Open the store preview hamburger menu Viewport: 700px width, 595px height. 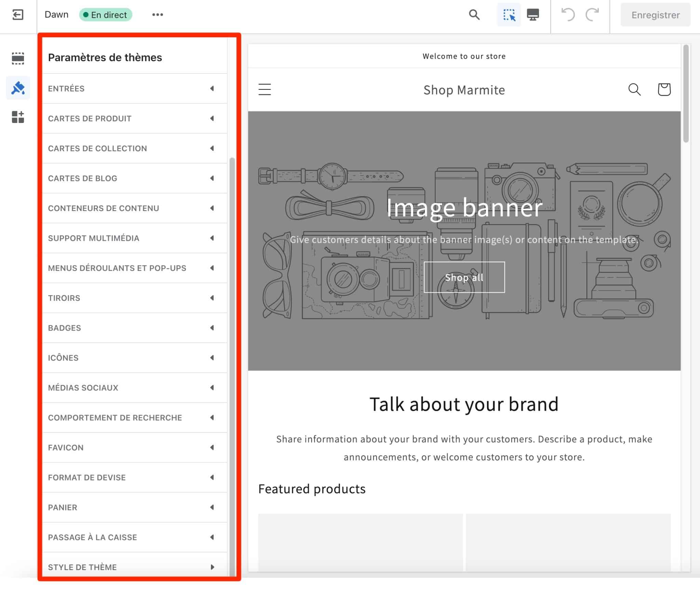click(265, 89)
